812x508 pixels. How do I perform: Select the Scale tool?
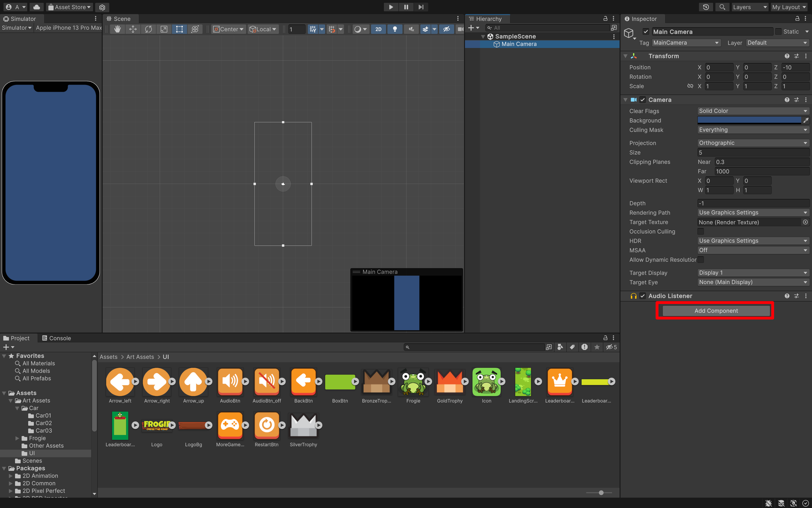click(164, 29)
